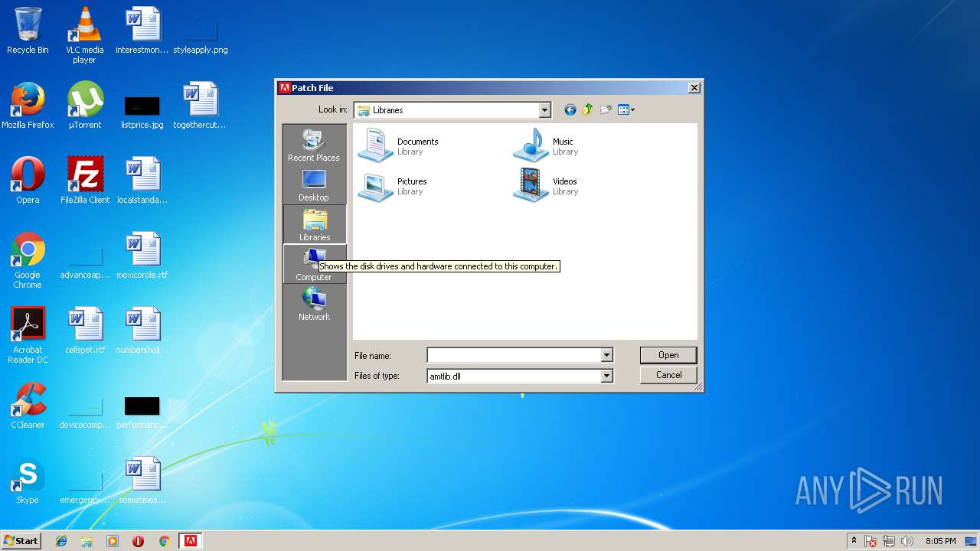
Task: Open the Start menu
Action: point(21,541)
